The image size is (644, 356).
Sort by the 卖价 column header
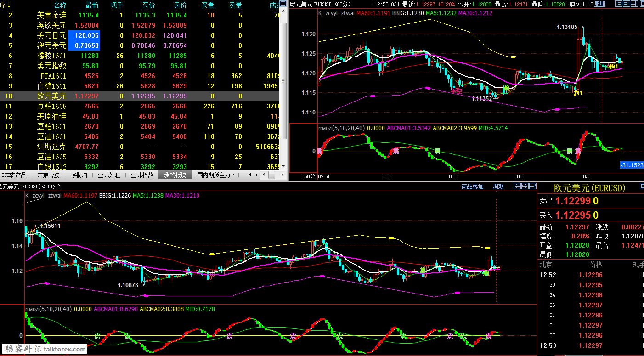coord(181,6)
